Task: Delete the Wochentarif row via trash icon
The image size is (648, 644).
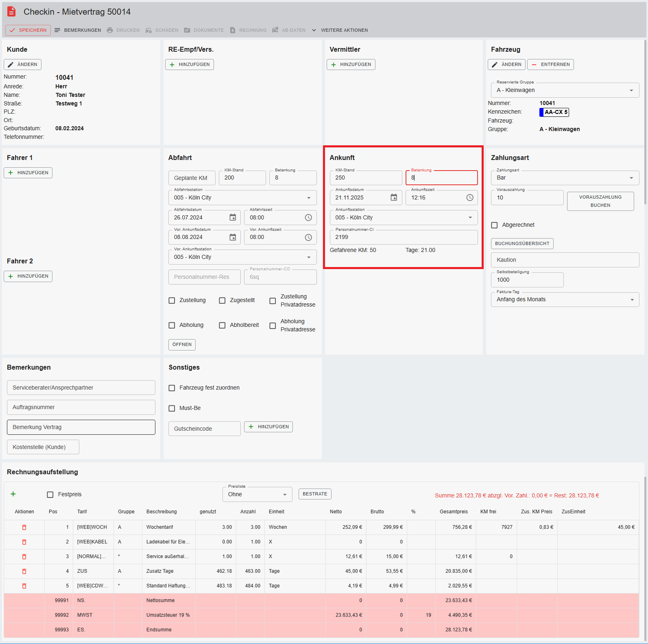Action: coord(24,527)
